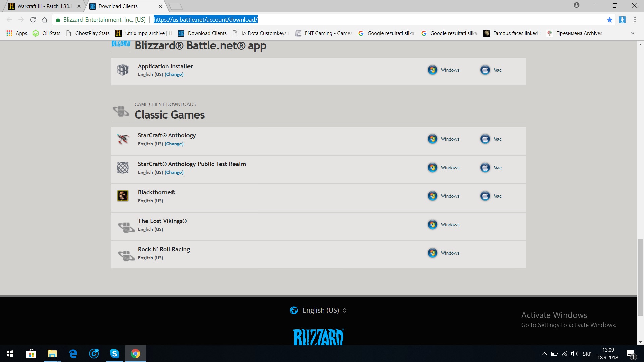Click the Application Installer cube icon

click(x=123, y=70)
